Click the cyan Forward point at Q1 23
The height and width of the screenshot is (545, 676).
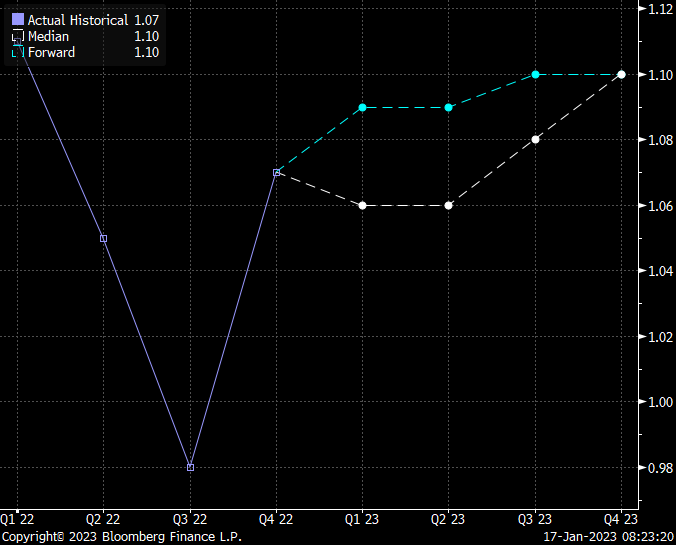coord(363,107)
